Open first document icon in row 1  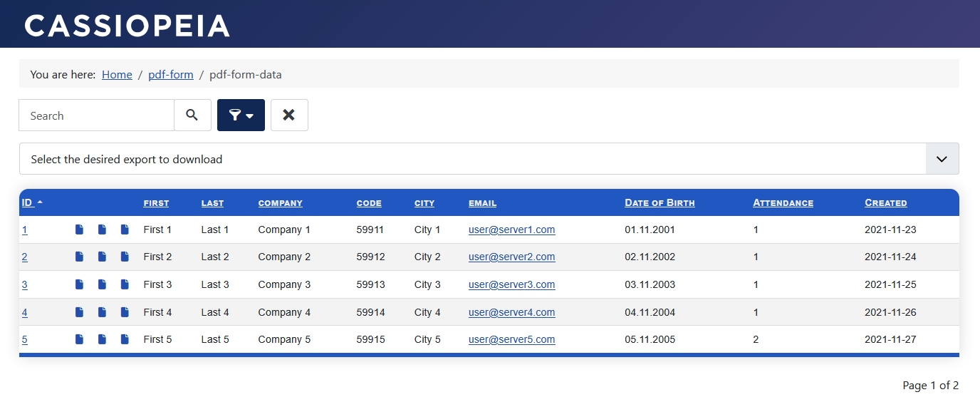tap(80, 230)
